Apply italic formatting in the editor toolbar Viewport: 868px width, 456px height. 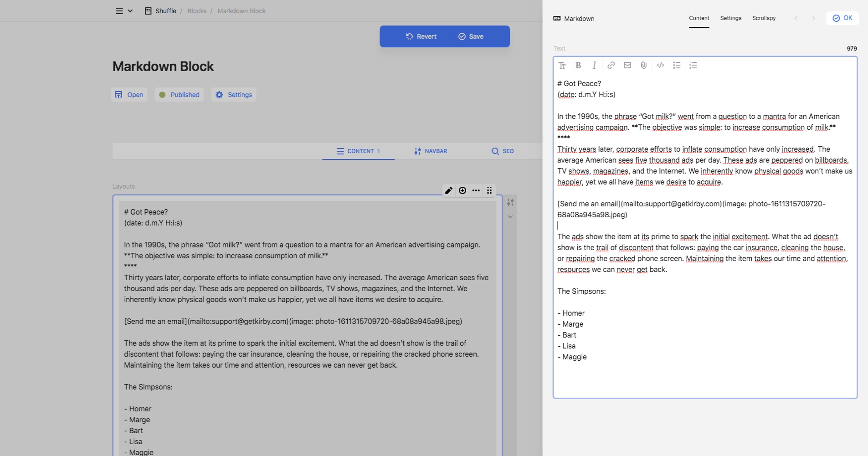click(594, 65)
